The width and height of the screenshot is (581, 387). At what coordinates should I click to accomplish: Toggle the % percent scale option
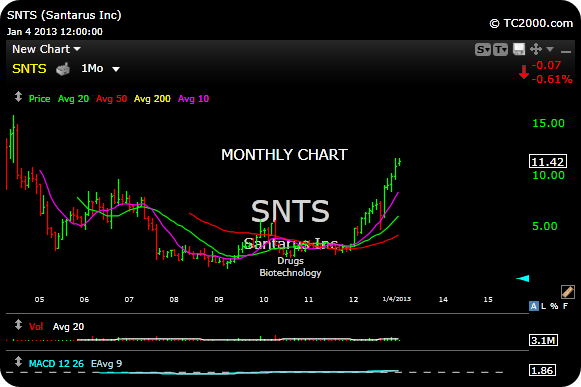coord(554,306)
